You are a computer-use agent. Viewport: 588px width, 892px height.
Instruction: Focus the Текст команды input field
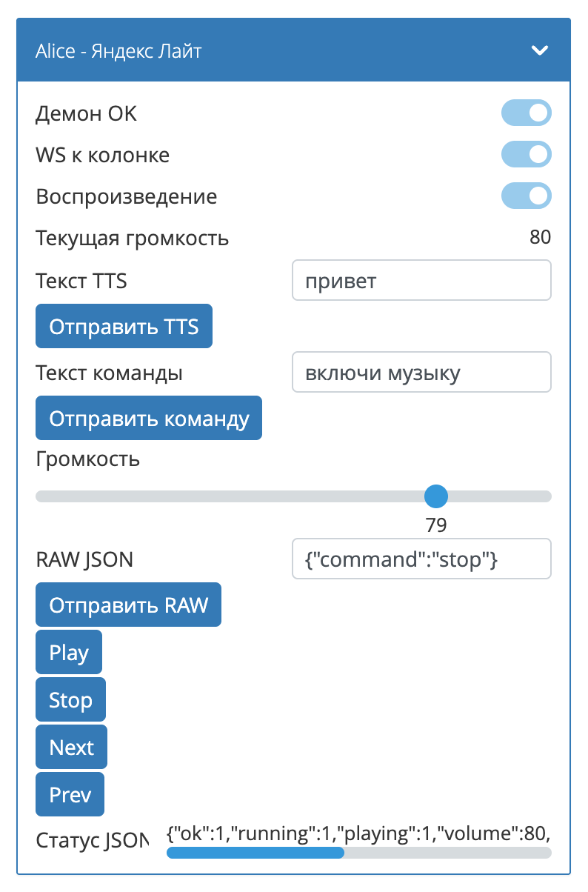pos(421,373)
